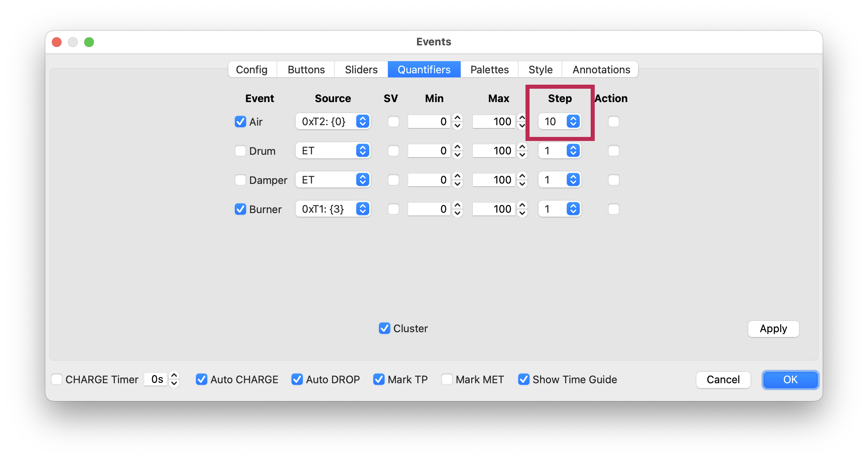Enable the Drum event checkbox
Viewport: 868px width, 461px height.
pyautogui.click(x=240, y=151)
